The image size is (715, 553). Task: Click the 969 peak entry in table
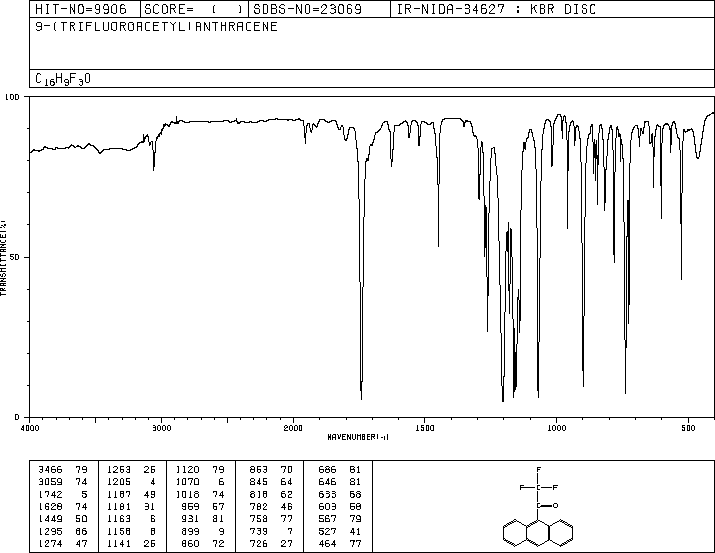[201, 506]
